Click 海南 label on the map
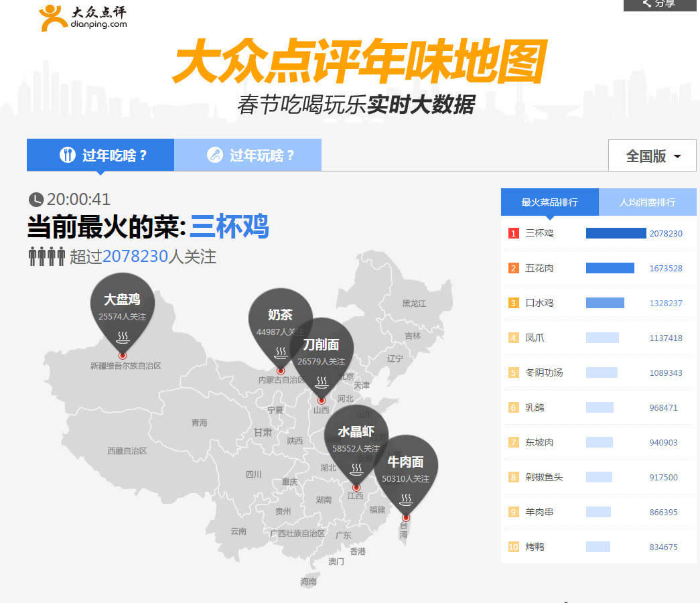700x603 pixels. [309, 582]
